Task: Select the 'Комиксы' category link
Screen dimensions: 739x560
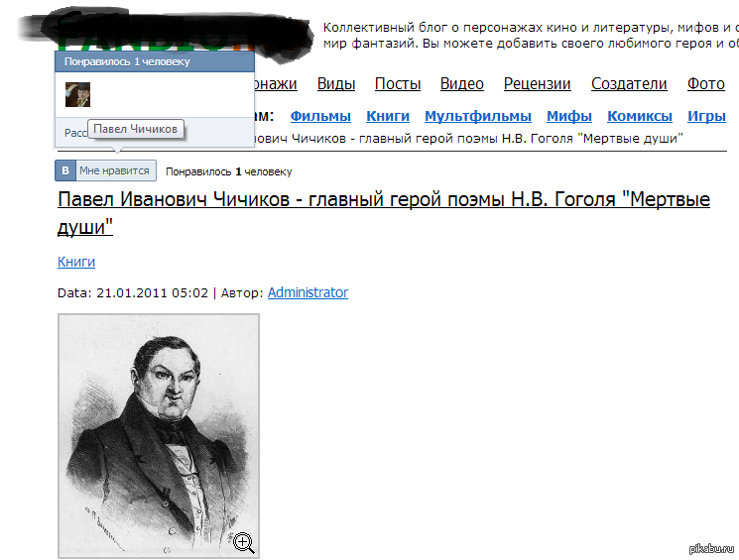Action: point(640,116)
